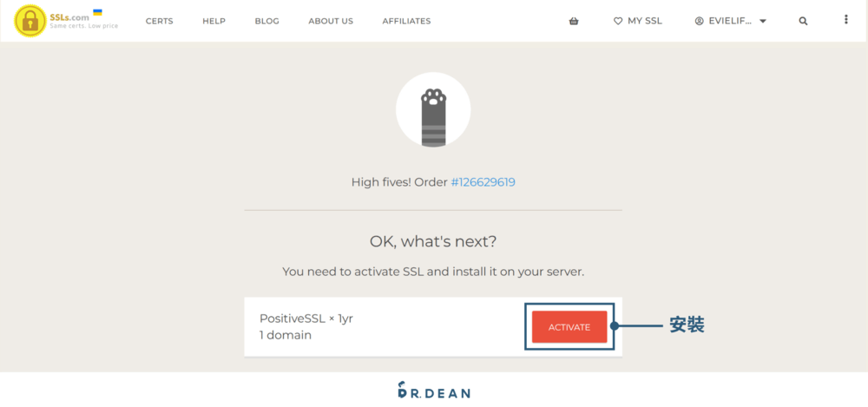868x407 pixels.
Task: Click the DR. DEAN footer logo
Action: [434, 391]
